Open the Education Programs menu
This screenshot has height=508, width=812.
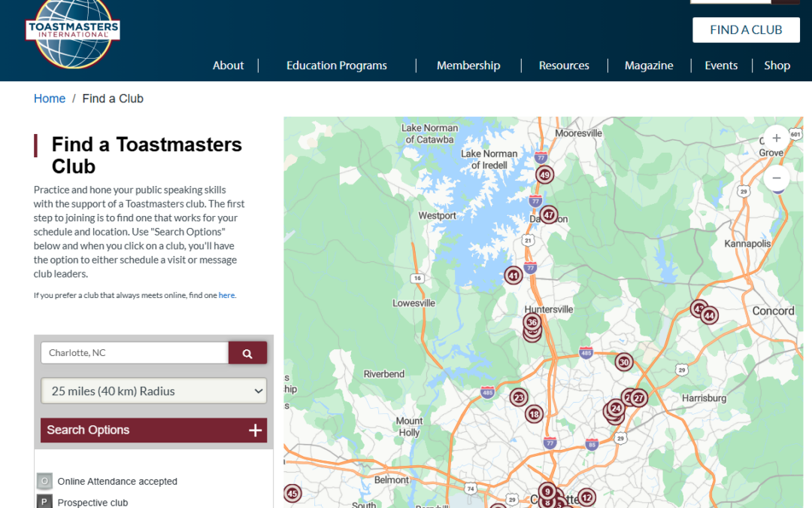click(336, 65)
